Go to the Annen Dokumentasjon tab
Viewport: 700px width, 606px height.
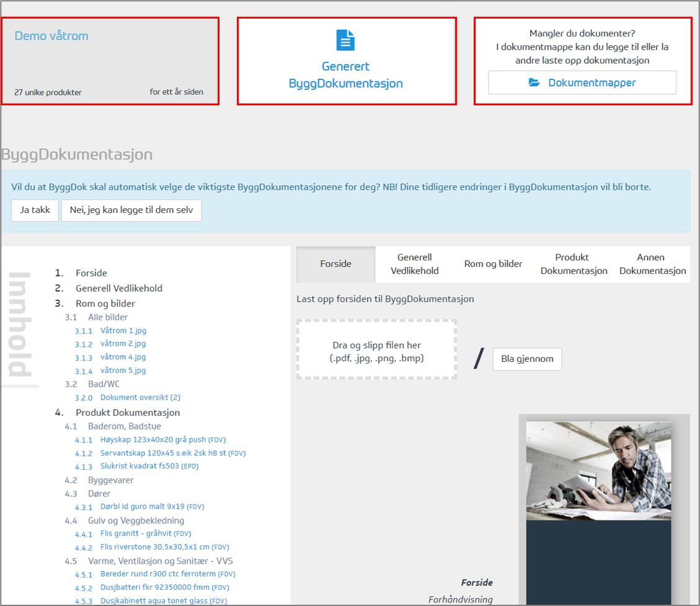pyautogui.click(x=652, y=264)
